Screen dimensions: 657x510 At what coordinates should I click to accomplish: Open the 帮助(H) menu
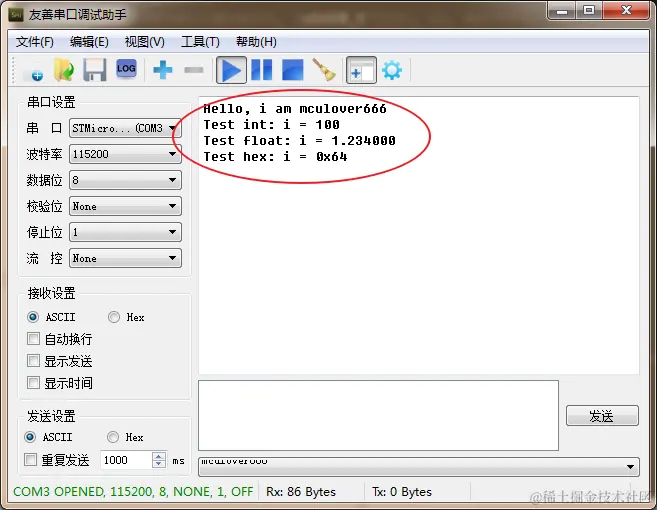tap(256, 42)
